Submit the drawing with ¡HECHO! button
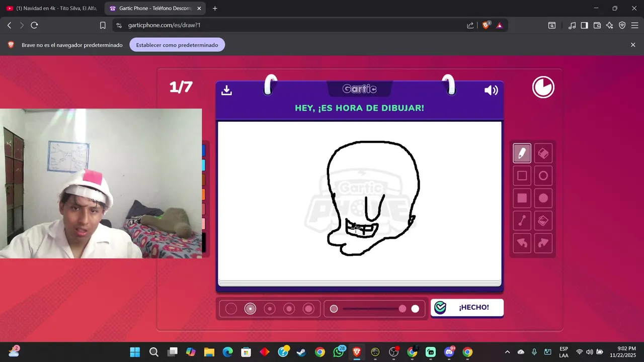Screen dimensions: 644x362 click(467, 307)
